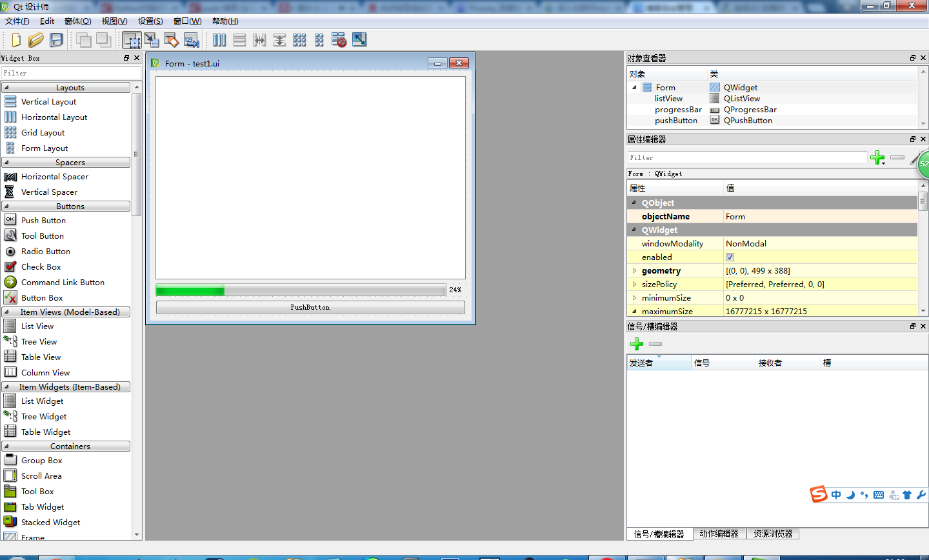Open the 文件(F) menu
Screen dimensions: 929x560
click(17, 21)
